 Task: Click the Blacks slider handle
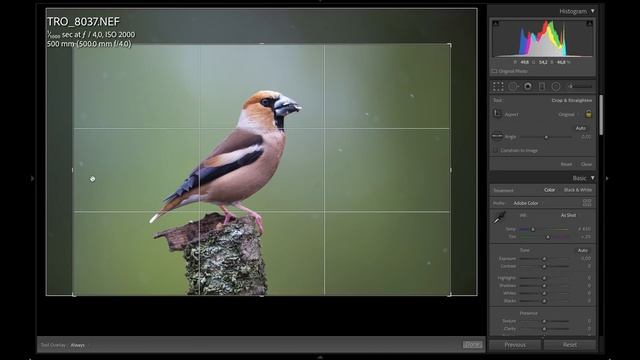544,301
